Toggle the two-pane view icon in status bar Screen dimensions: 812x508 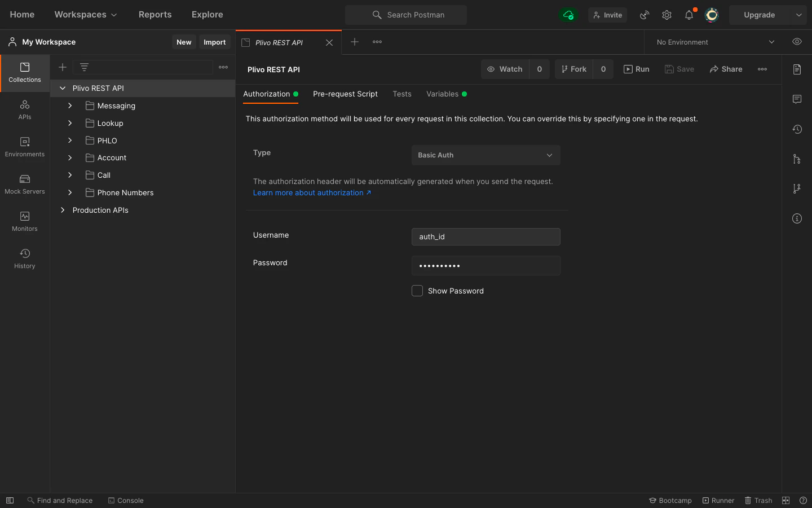(785, 501)
